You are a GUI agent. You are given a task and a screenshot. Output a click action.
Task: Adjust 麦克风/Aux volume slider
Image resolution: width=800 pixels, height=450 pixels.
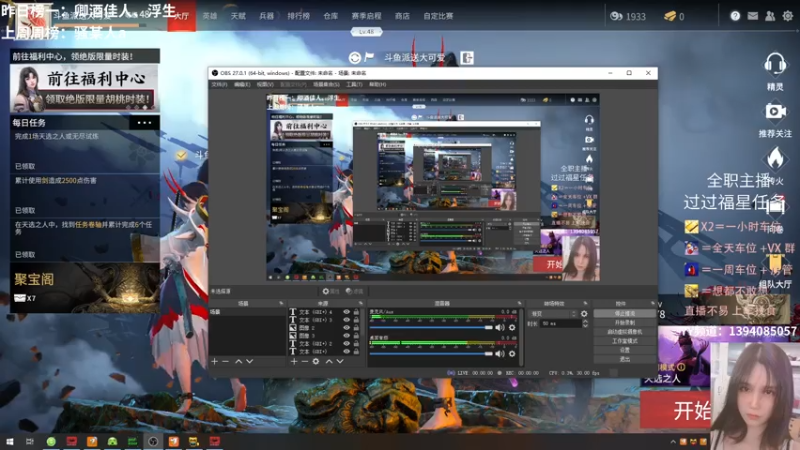click(431, 328)
